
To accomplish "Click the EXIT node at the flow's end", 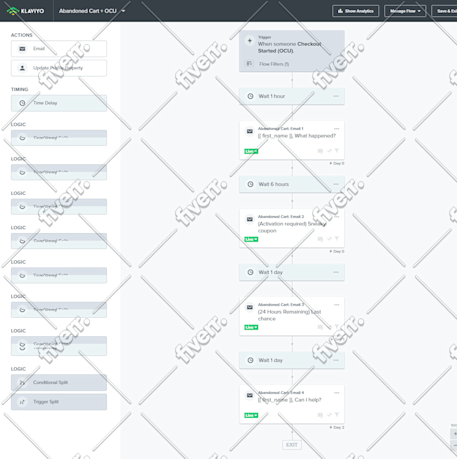I will point(292,445).
